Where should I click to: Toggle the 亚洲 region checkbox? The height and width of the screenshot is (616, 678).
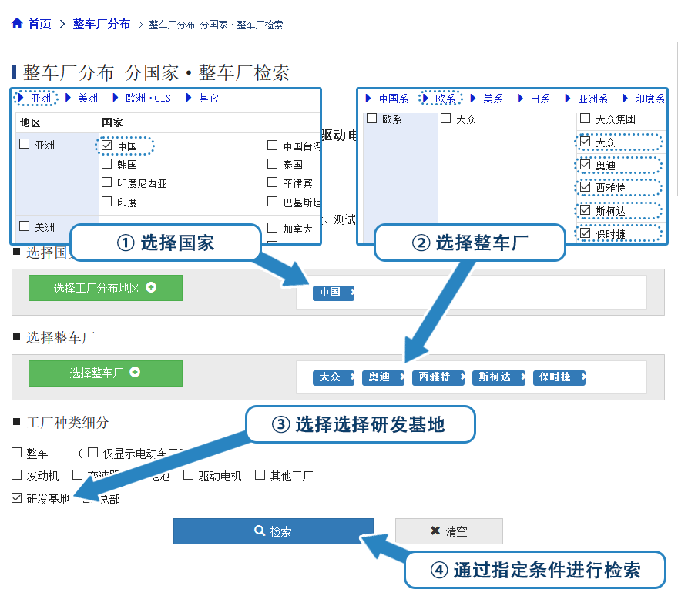pos(24,144)
